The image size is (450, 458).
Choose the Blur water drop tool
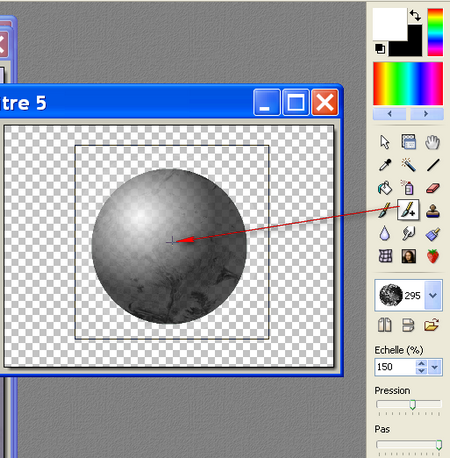point(385,233)
